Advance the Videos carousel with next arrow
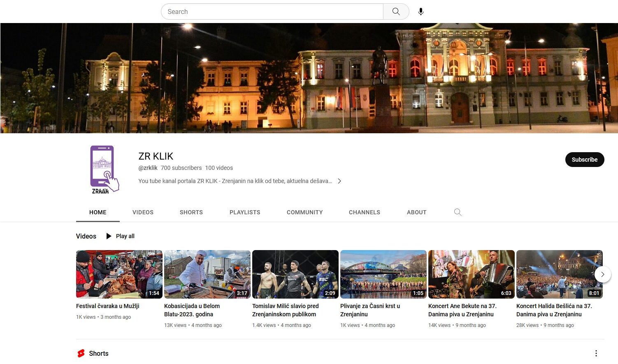Viewport: 618px width, 364px height. (603, 274)
